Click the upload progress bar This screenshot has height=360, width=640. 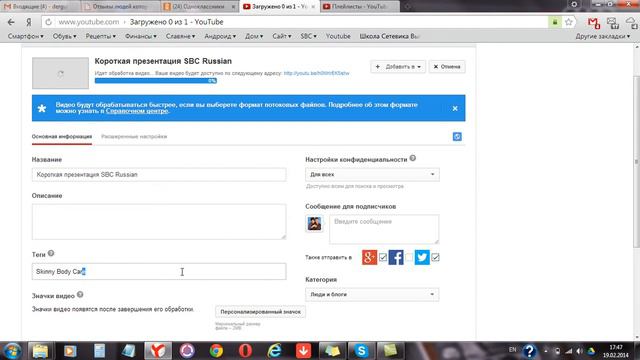(x=156, y=81)
